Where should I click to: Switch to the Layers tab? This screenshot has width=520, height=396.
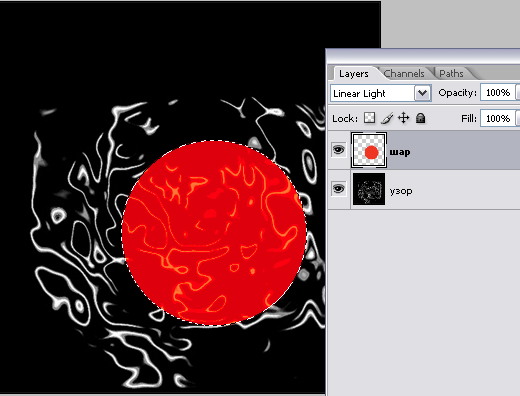(354, 73)
